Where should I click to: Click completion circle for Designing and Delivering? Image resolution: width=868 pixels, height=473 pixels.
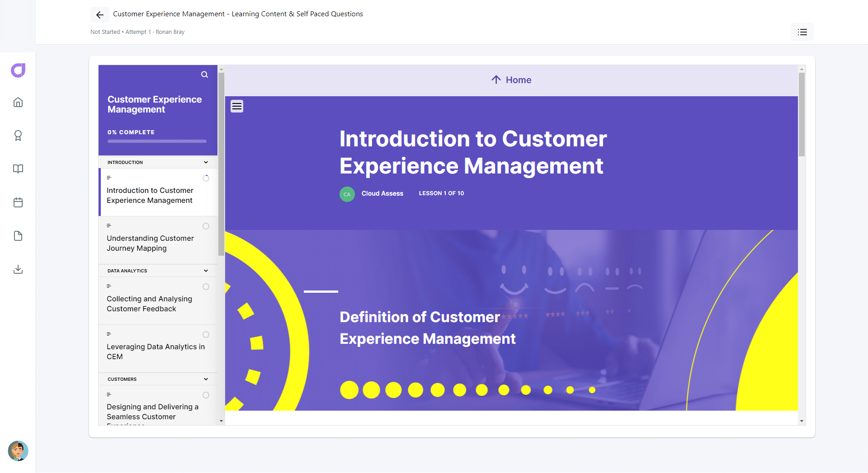click(x=206, y=395)
